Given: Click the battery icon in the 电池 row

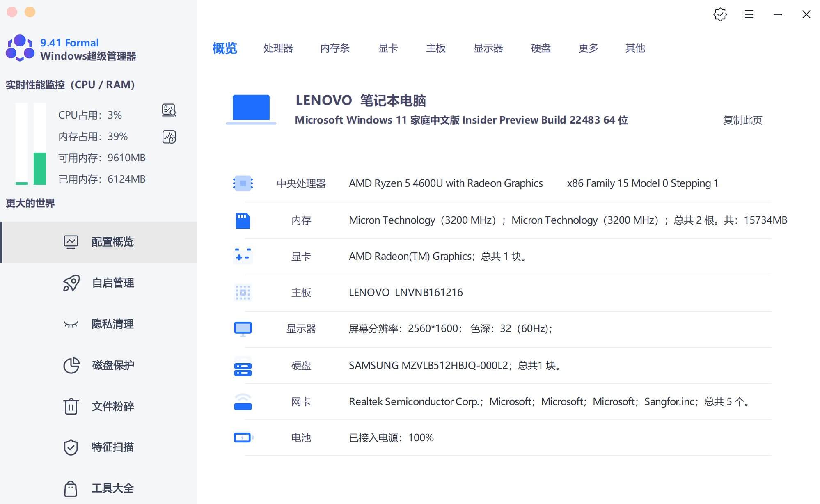Looking at the screenshot, I should pyautogui.click(x=243, y=438).
